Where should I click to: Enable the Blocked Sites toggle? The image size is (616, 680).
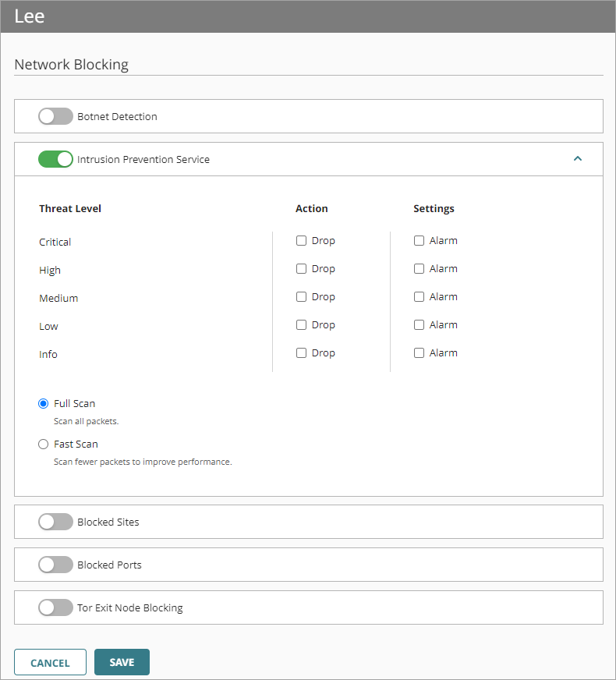coord(55,521)
